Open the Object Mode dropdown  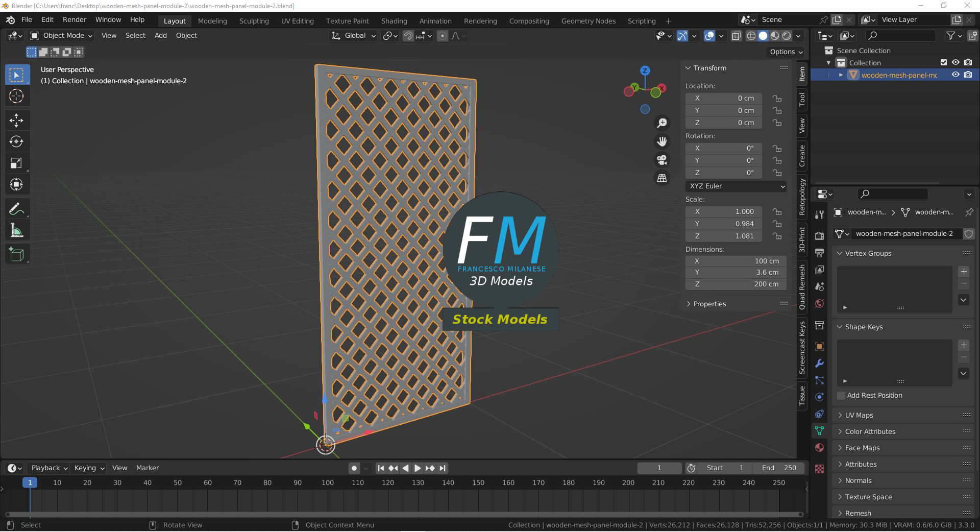[62, 36]
